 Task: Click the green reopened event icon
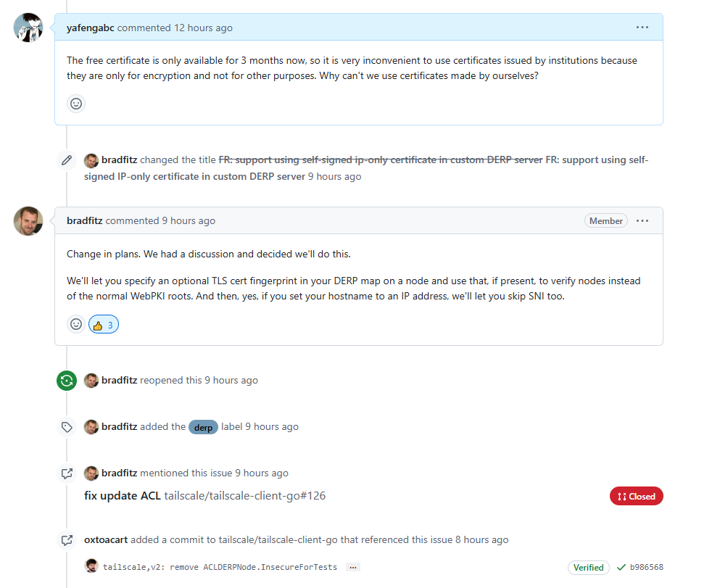pyautogui.click(x=67, y=381)
